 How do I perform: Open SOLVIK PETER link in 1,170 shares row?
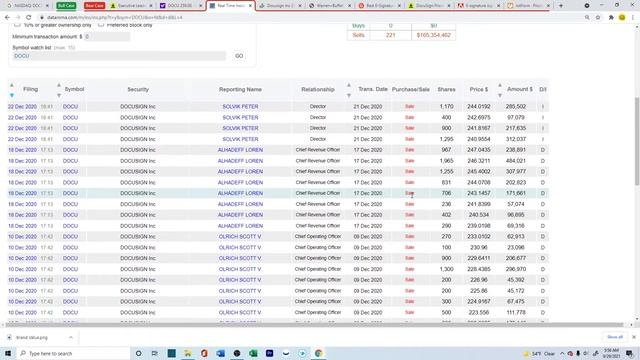coord(240,107)
